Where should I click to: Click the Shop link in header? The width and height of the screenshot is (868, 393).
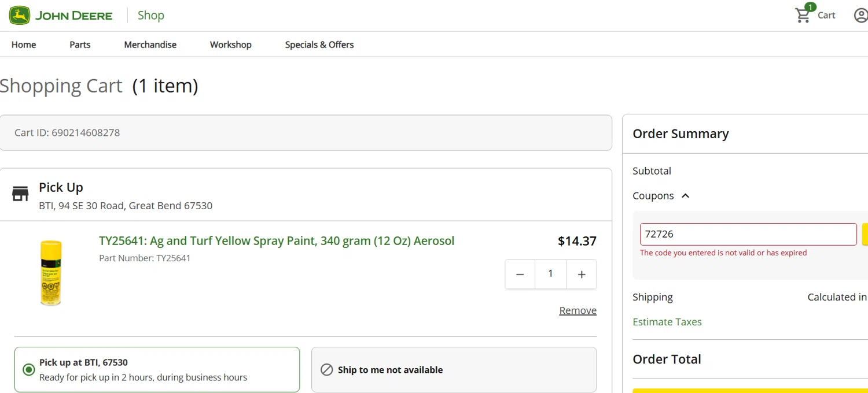(x=151, y=16)
